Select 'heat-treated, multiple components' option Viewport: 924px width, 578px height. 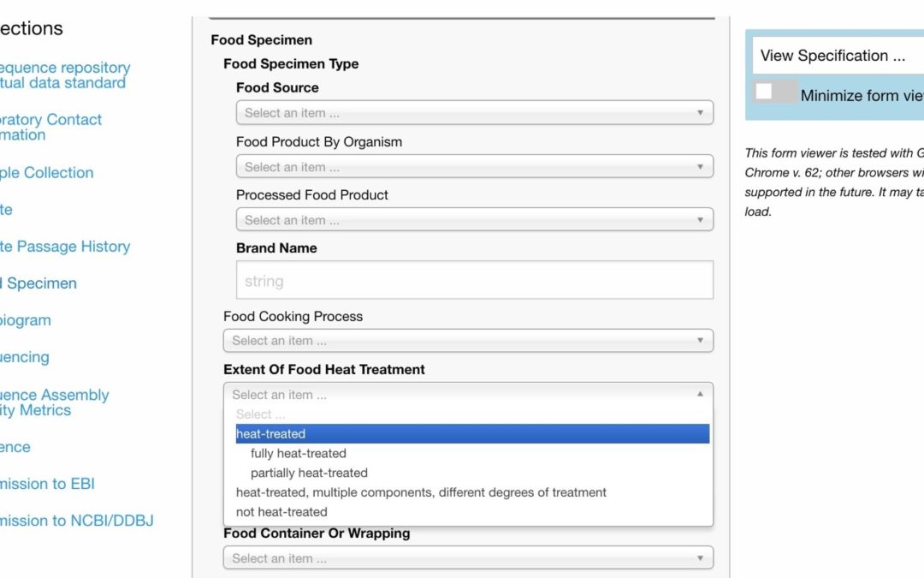(x=421, y=492)
